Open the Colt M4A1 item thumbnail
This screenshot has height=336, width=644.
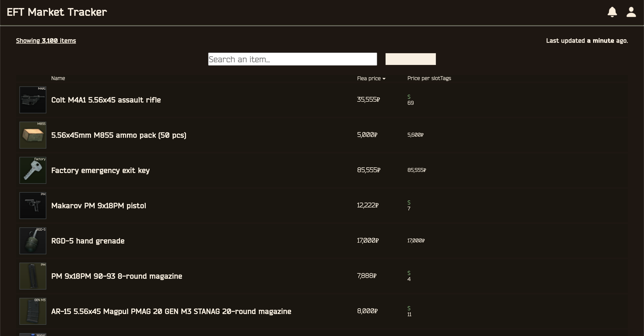(x=33, y=100)
